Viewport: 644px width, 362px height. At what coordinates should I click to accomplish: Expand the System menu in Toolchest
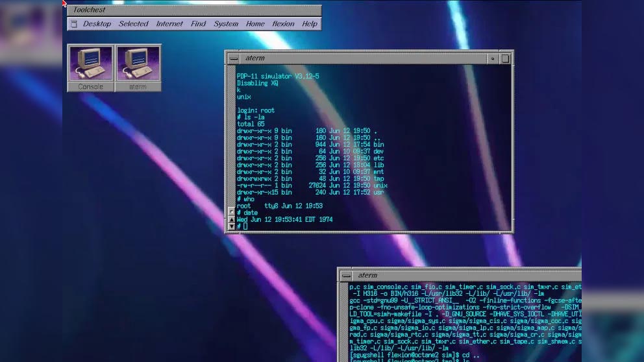pos(226,24)
